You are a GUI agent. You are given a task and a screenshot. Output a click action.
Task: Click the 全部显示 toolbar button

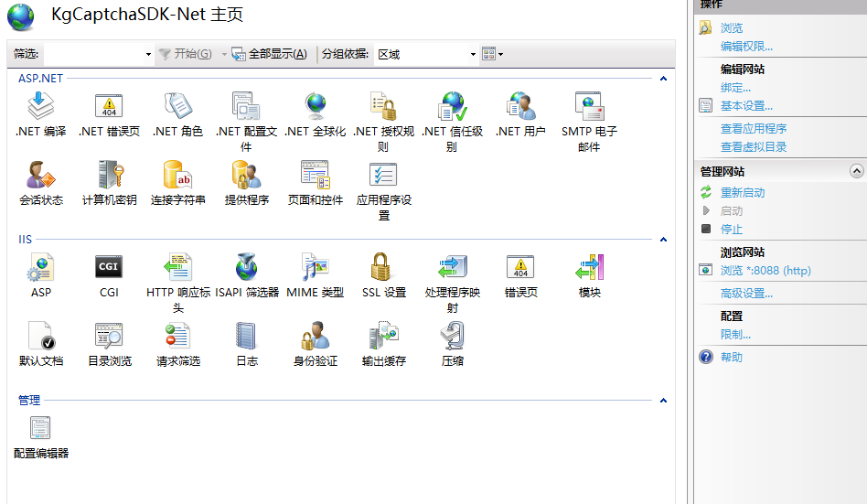pos(270,55)
